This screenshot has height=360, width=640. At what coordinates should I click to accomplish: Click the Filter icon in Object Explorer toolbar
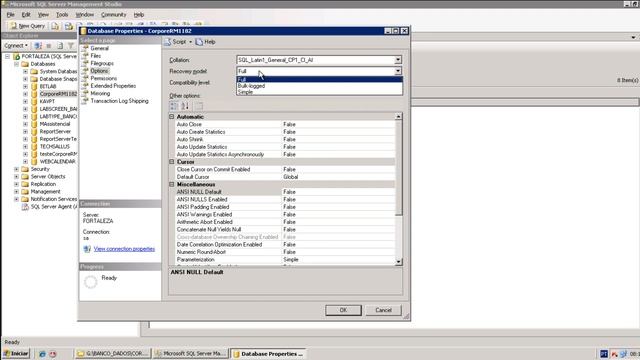(x=71, y=46)
